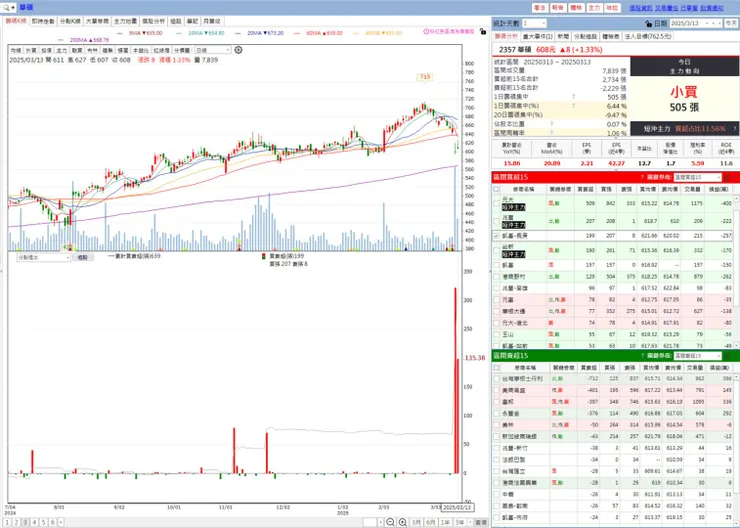Open 法人目標(762.5元) tab
This screenshot has width=740, height=528.
click(x=648, y=36)
